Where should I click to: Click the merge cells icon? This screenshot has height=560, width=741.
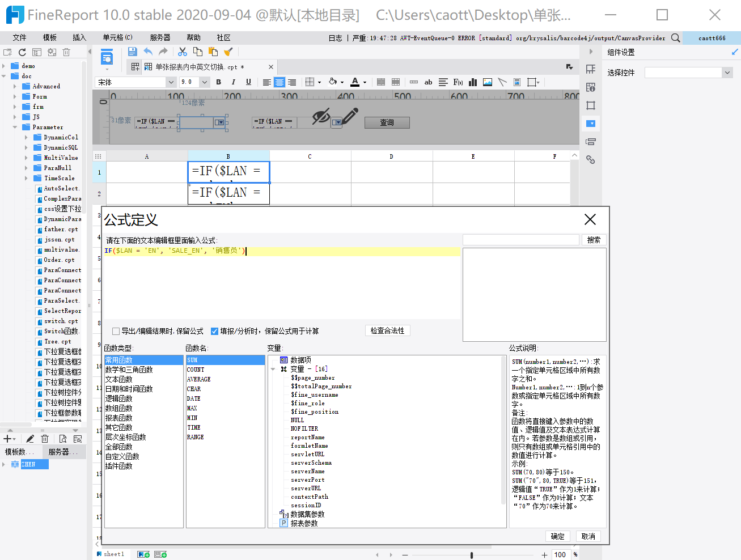point(381,82)
